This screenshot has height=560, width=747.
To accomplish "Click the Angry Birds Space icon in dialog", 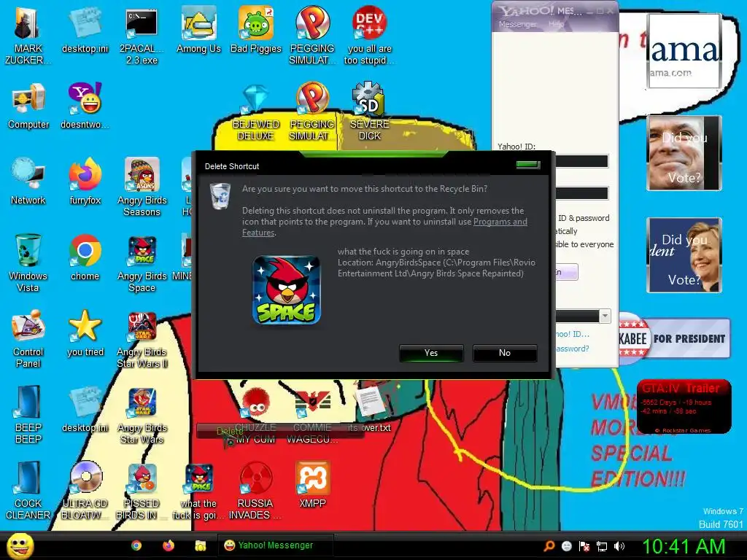I will pyautogui.click(x=286, y=290).
